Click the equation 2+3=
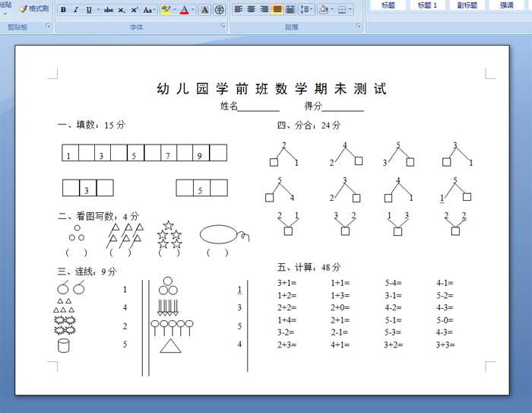Screen dimensions: 532x413 pos(287,345)
